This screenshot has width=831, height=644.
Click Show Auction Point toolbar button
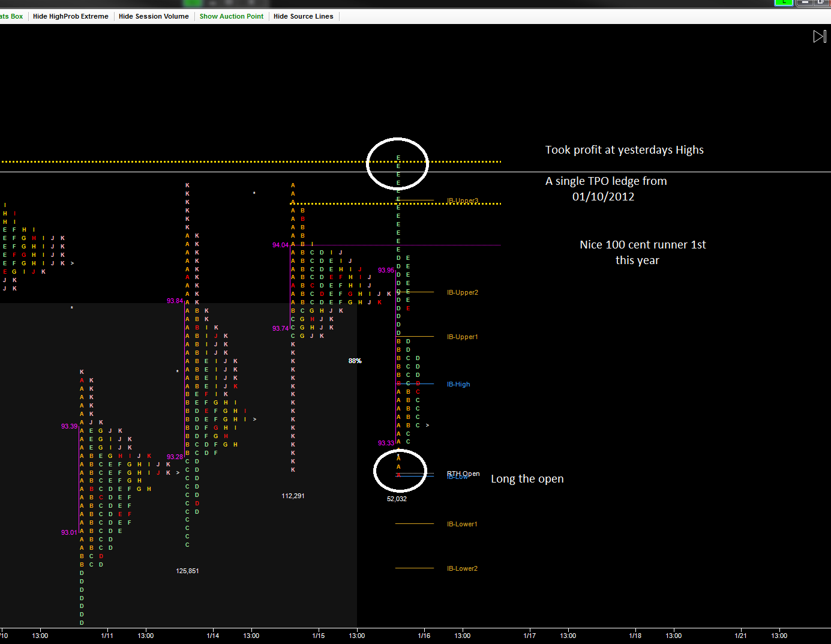pyautogui.click(x=232, y=16)
